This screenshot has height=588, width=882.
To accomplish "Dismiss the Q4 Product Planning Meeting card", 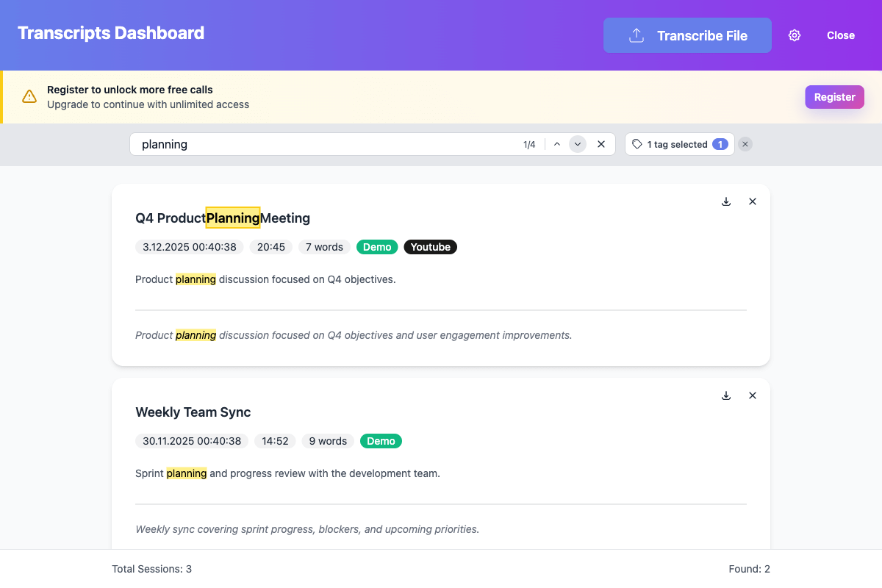I will [752, 201].
